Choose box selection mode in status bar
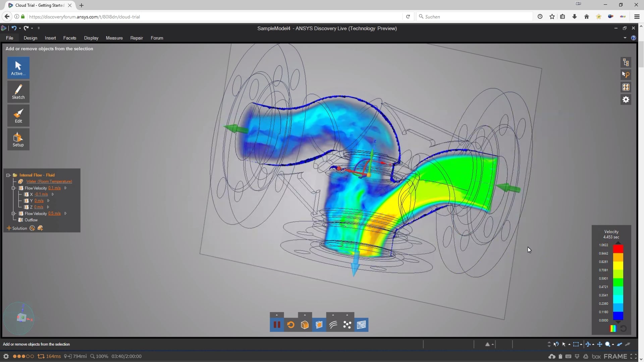 576,344
